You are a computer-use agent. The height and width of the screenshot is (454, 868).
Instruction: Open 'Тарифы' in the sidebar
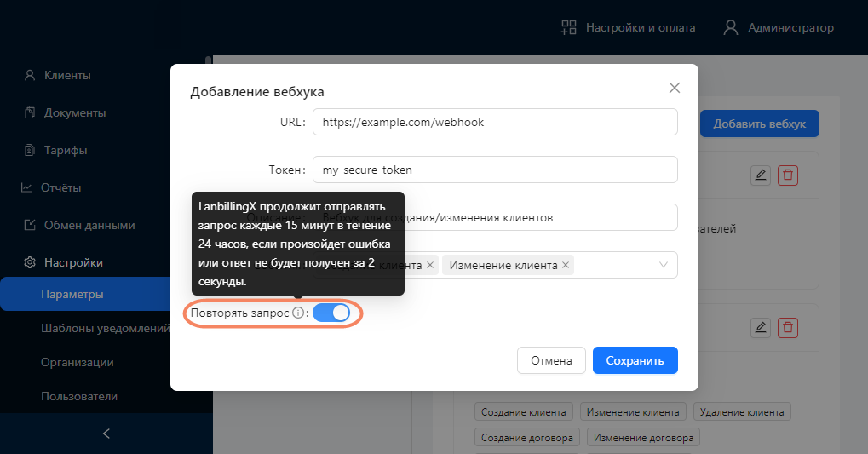66,150
